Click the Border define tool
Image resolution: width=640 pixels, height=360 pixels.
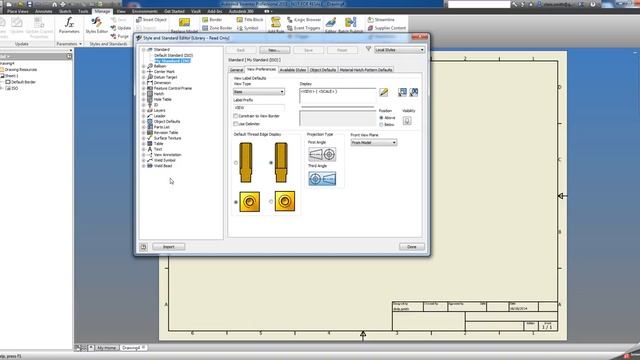pos(212,20)
